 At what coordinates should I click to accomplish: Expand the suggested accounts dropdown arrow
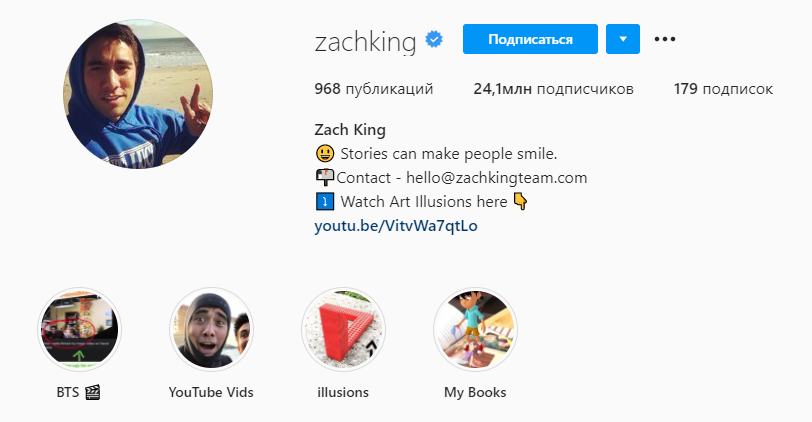[x=623, y=39]
